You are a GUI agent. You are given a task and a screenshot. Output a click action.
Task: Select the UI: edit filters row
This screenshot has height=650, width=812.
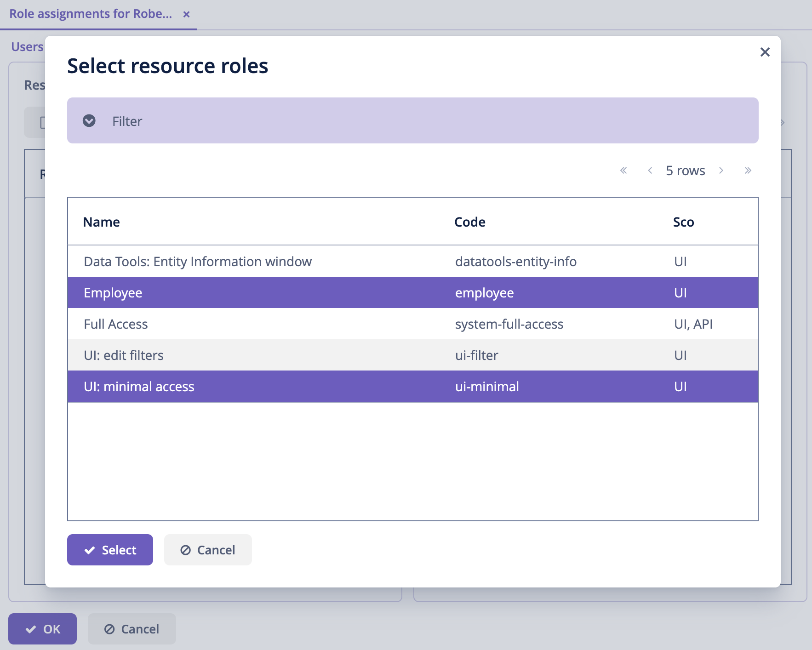click(413, 355)
